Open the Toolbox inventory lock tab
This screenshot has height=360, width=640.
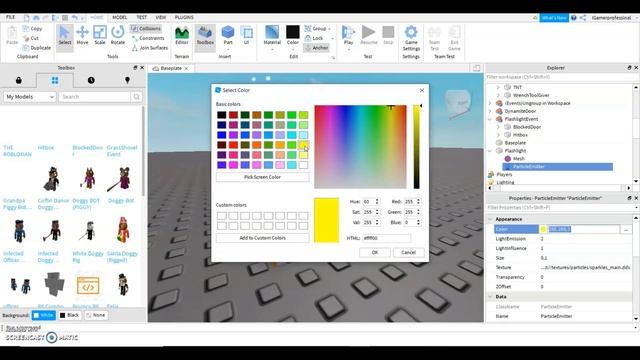click(x=18, y=80)
